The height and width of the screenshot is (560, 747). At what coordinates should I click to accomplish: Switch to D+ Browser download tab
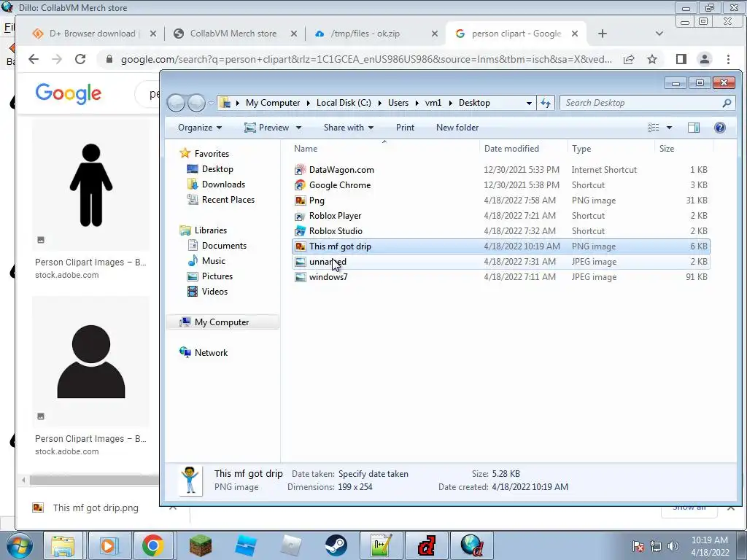91,34
